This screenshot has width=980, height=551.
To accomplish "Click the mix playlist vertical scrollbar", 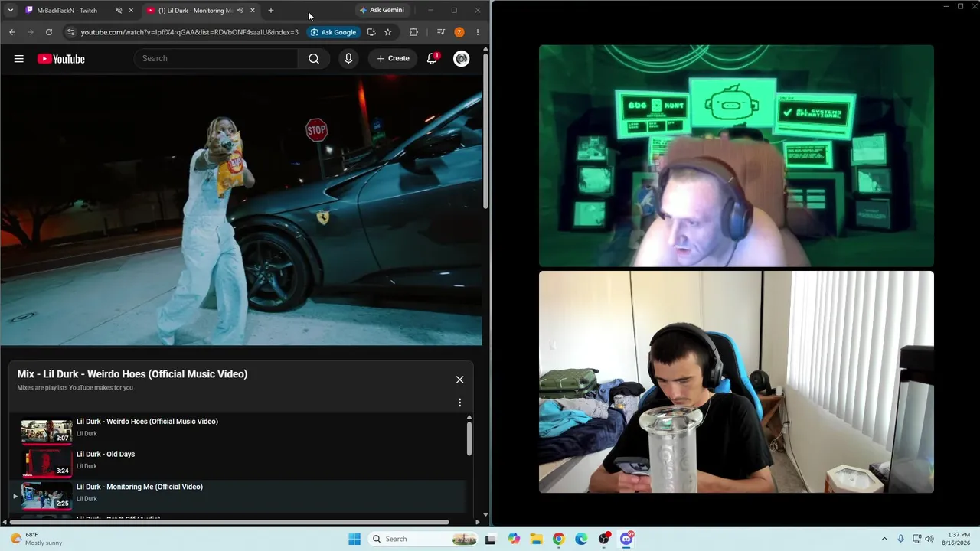I will click(469, 438).
